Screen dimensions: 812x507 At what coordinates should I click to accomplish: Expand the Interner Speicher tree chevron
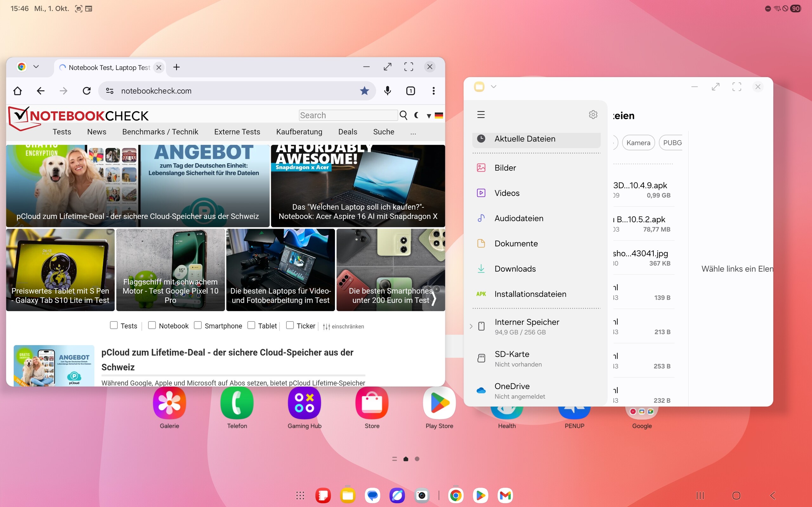click(x=471, y=326)
